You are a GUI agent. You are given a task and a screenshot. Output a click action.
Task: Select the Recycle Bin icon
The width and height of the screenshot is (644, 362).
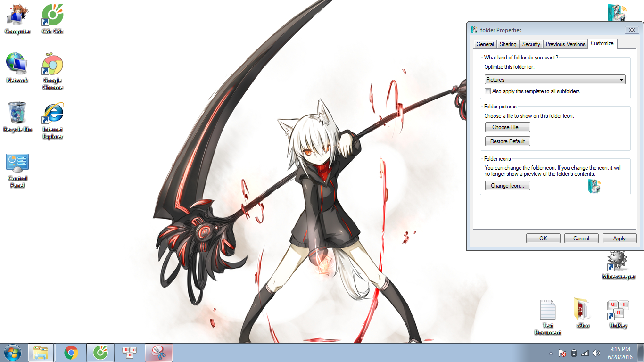tap(17, 117)
